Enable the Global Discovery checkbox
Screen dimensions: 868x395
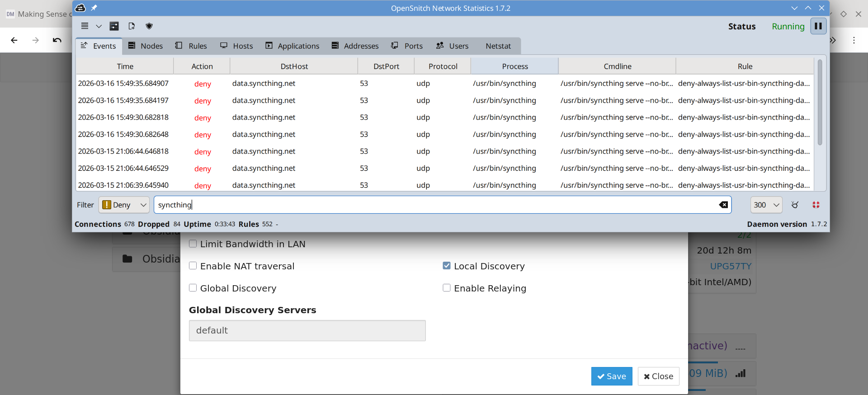pyautogui.click(x=193, y=288)
